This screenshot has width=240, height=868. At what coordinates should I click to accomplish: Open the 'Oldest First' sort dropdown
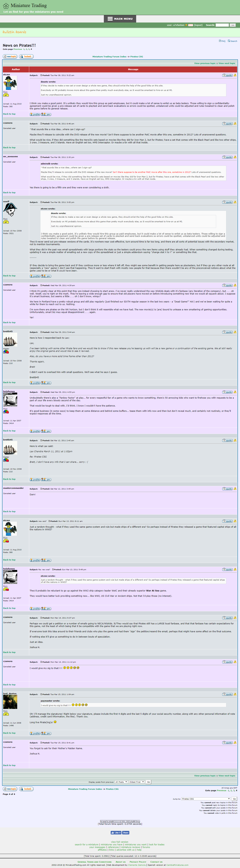[x=136, y=782]
